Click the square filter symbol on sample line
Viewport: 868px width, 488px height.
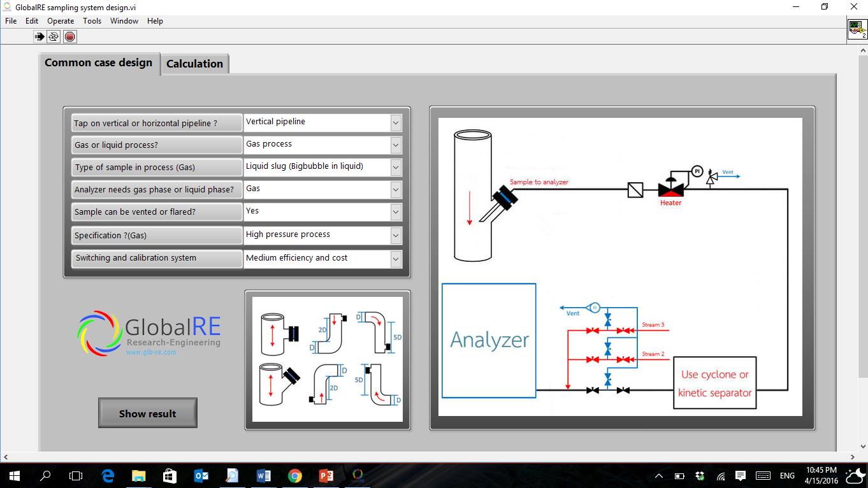635,190
